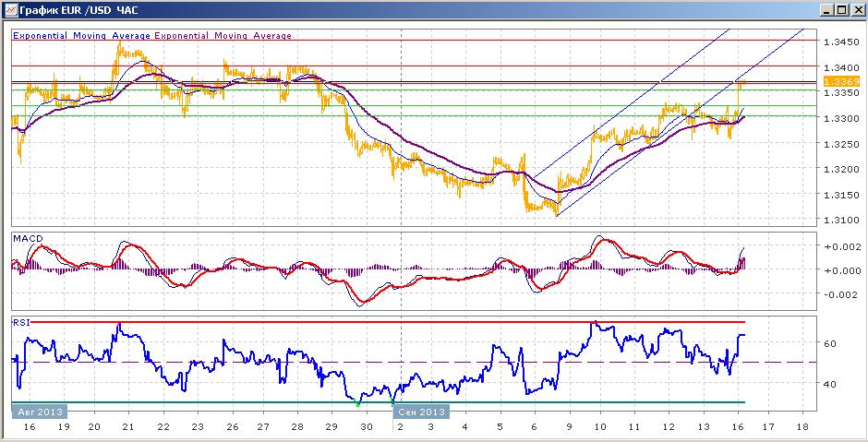Click the MACD indicator label
This screenshot has width=868, height=442.
[29, 238]
